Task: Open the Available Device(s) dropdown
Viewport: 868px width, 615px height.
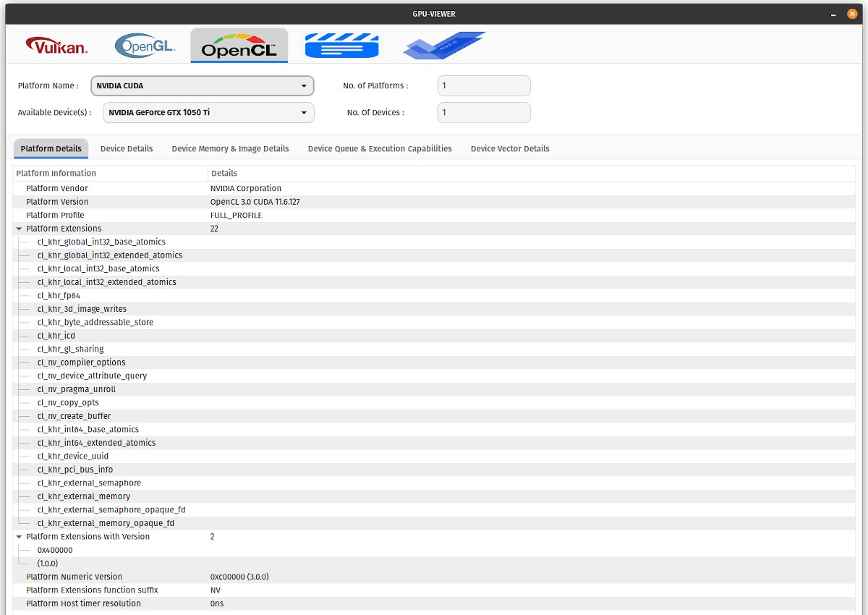Action: tap(208, 112)
